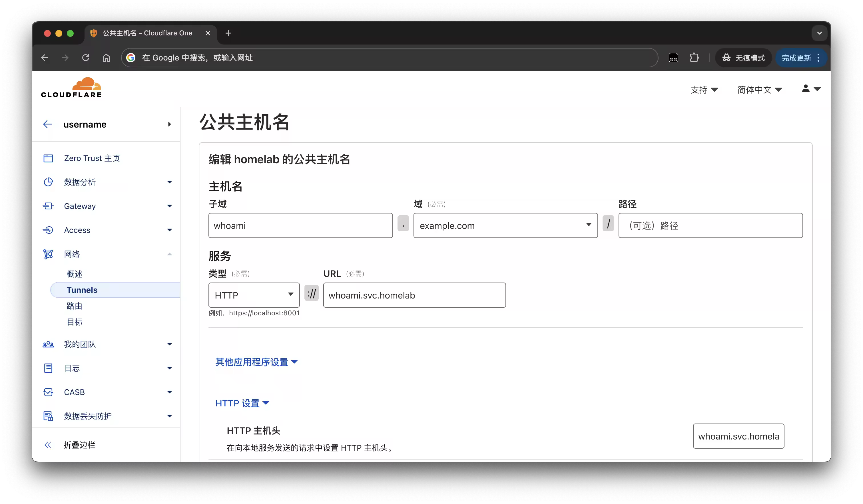The width and height of the screenshot is (863, 504).
Task: Expand the 数据分析 menu arrow
Action: (170, 182)
